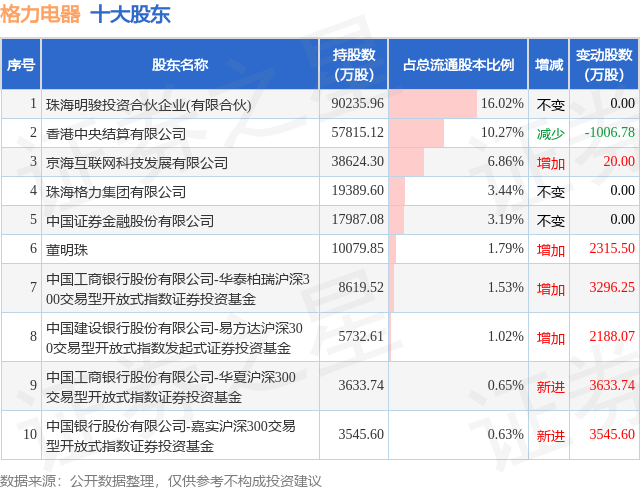The image size is (640, 490).
Task: Click the 1.79% percentage value
Action: [505, 248]
